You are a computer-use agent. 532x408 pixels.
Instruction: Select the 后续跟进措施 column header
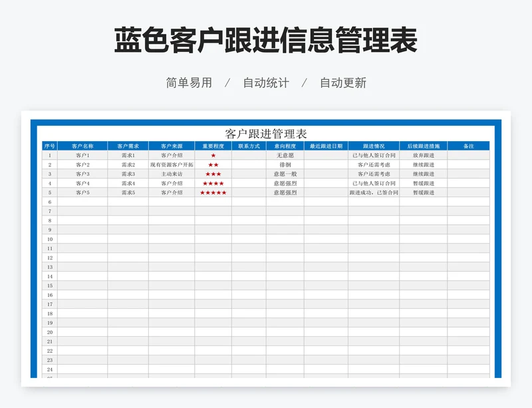(x=424, y=146)
